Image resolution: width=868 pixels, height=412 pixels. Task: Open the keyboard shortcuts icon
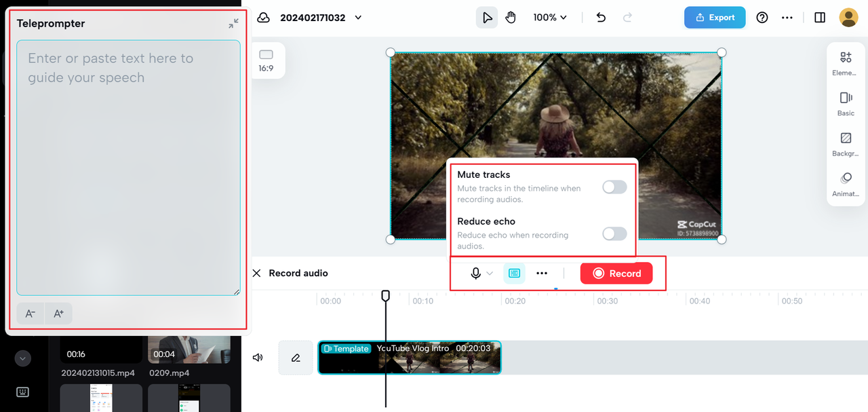click(x=23, y=392)
